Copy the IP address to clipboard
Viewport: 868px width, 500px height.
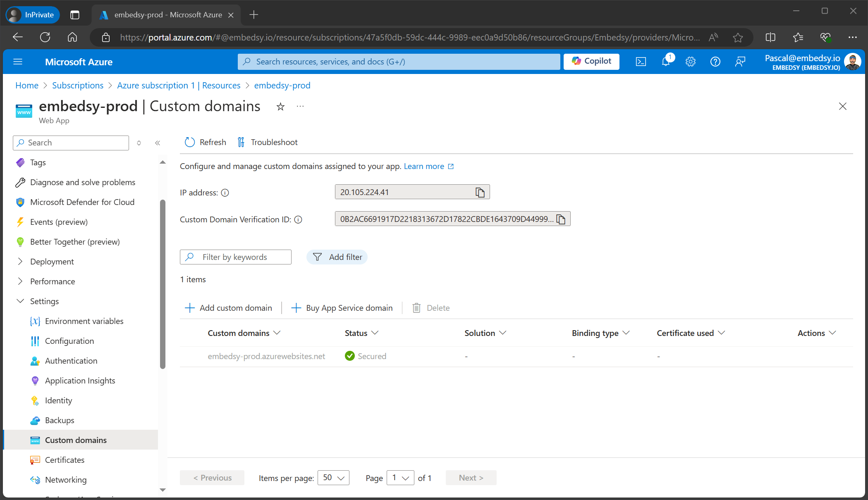point(480,192)
